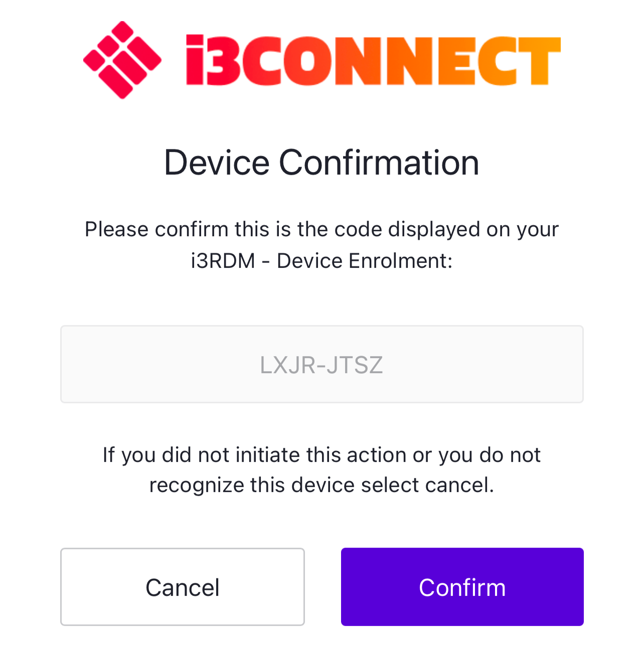Screen dimensions: 644x651
Task: Click the "i3" characters in the logo
Action: click(210, 60)
